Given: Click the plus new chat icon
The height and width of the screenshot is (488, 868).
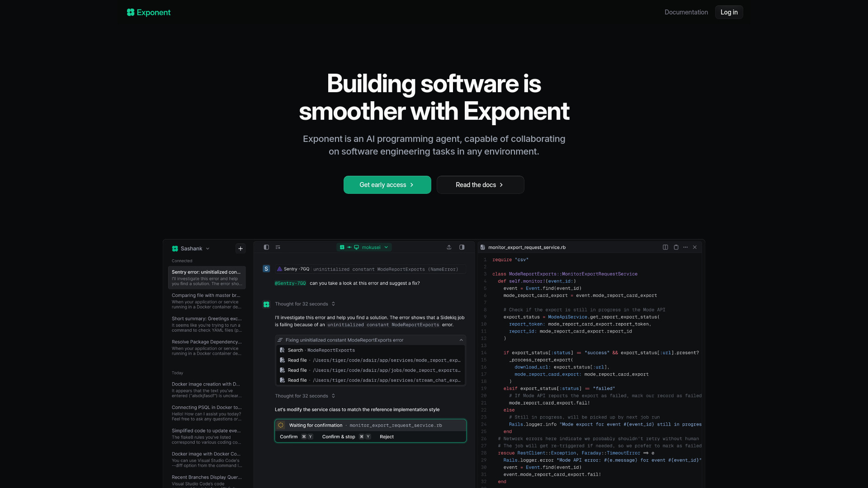Looking at the screenshot, I should (241, 249).
